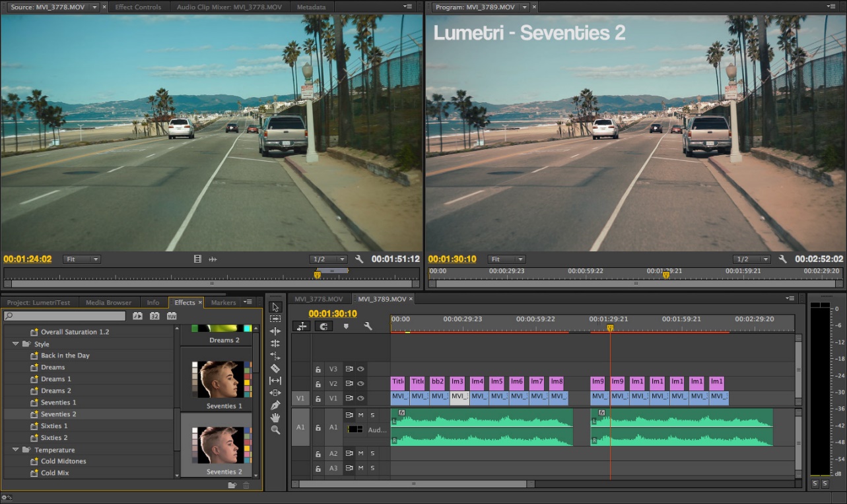Open Source monitor Fit zoom dropdown
The height and width of the screenshot is (504, 847).
coord(82,259)
